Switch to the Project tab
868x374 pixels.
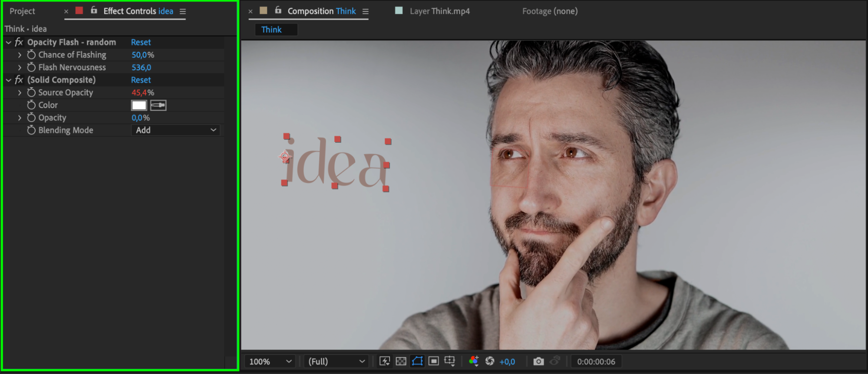23,11
